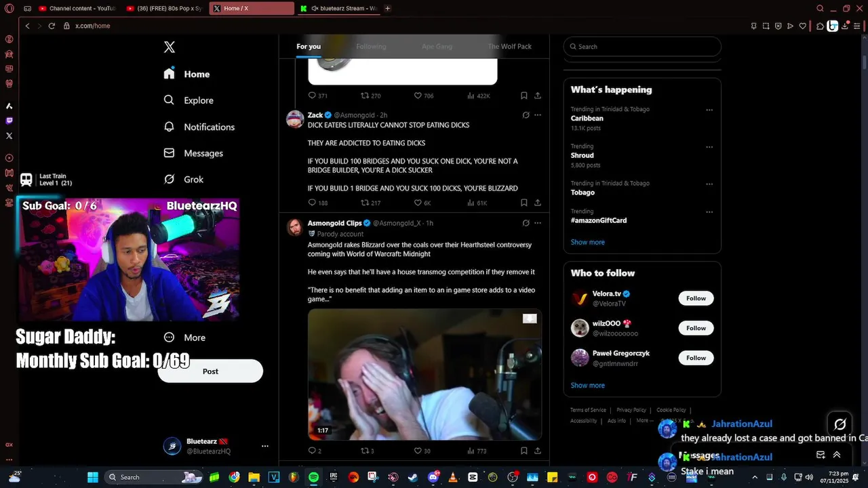Open options for the Caribbean trend
Screen dimensions: 868x488
point(709,110)
